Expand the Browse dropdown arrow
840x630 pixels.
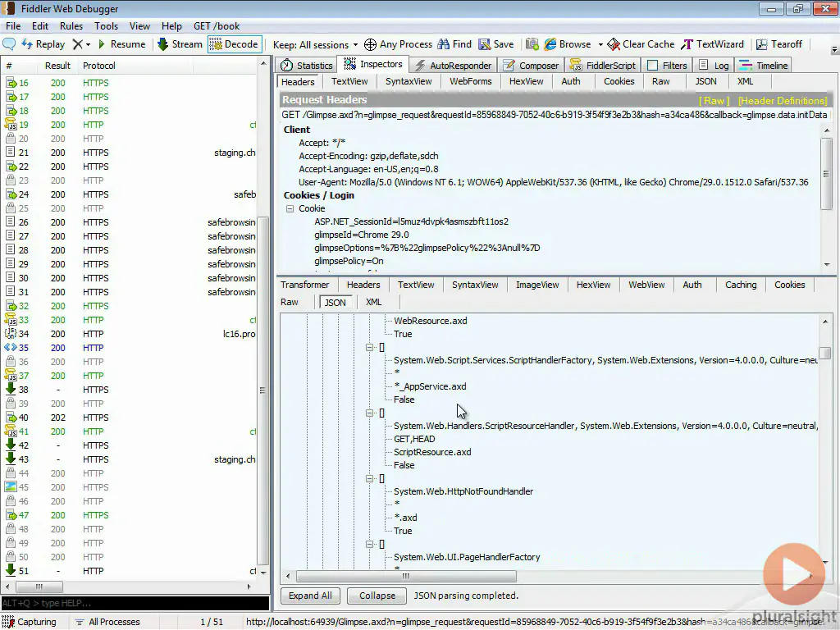600,44
